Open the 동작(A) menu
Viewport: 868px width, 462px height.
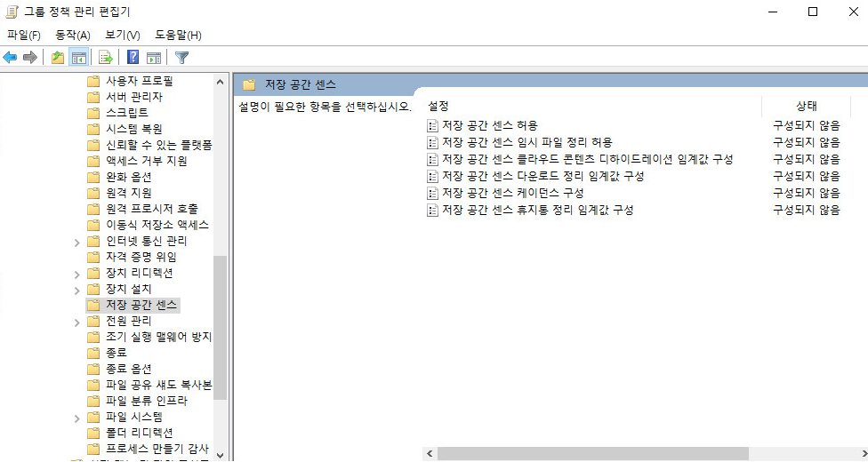pos(73,35)
